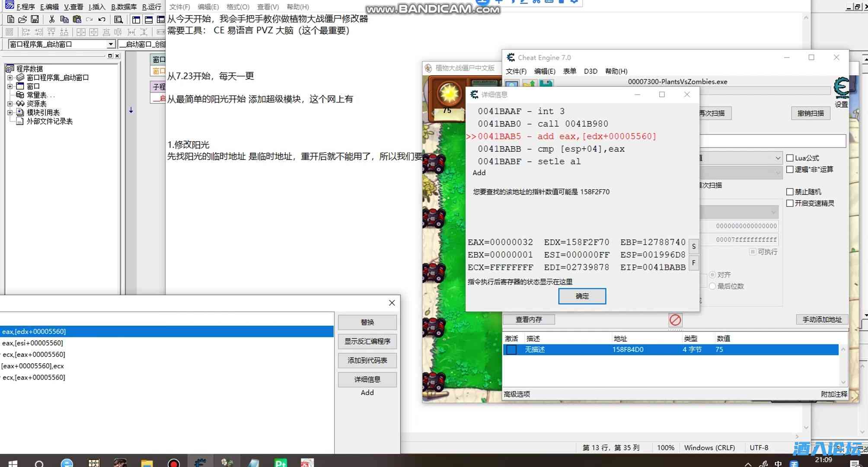Screen dimensions: 868x467
Task: Expand the 窗口 tree node
Action: (10, 86)
